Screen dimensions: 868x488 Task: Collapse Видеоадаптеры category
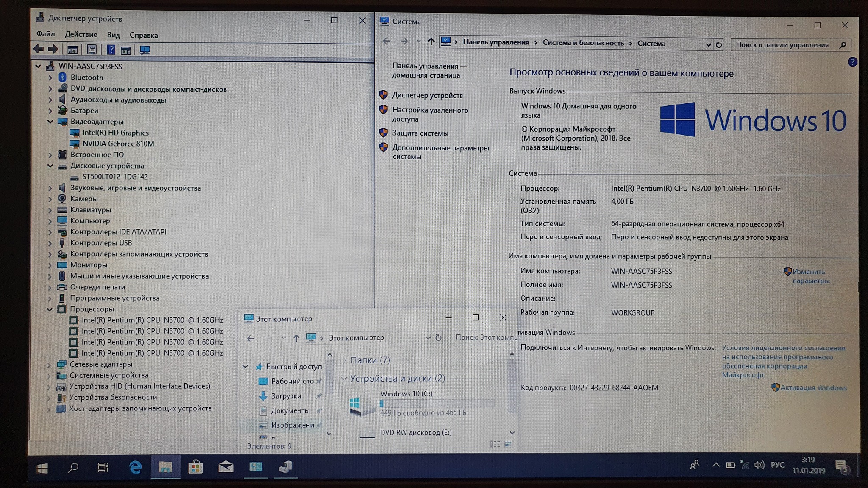[x=50, y=122]
